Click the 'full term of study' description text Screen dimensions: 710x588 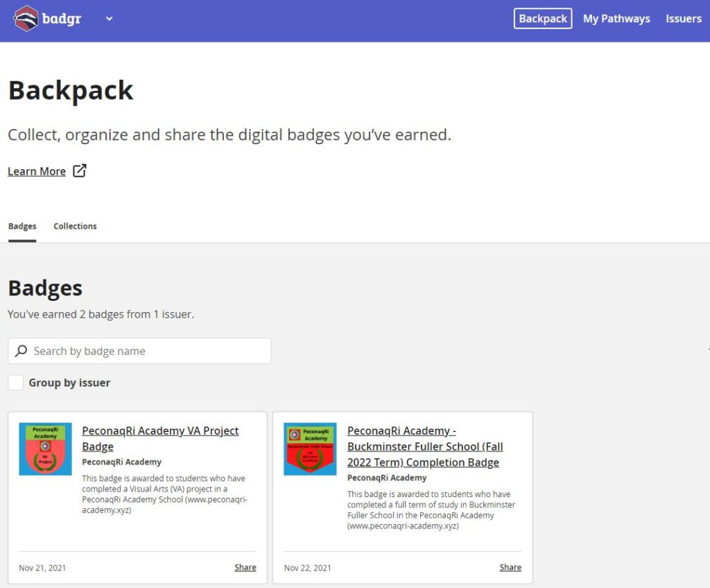[431, 510]
